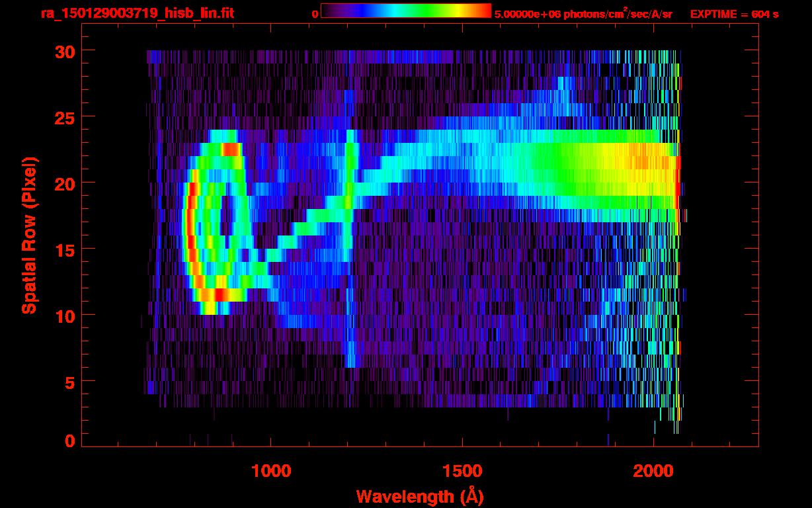Click the rainbow color scale bar

point(406,11)
